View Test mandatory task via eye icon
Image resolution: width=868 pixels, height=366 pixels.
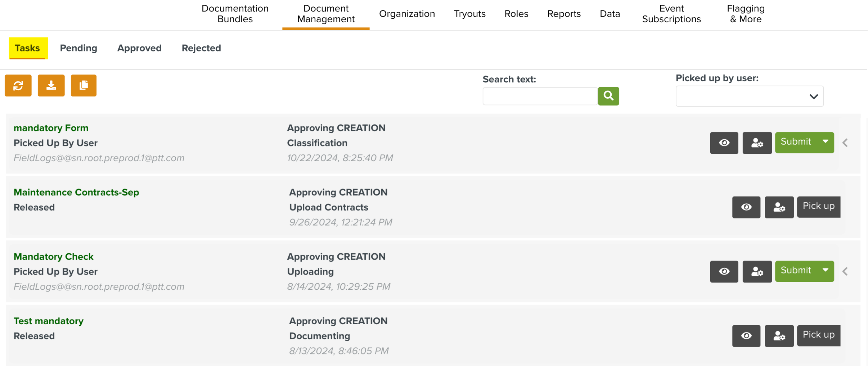746,336
